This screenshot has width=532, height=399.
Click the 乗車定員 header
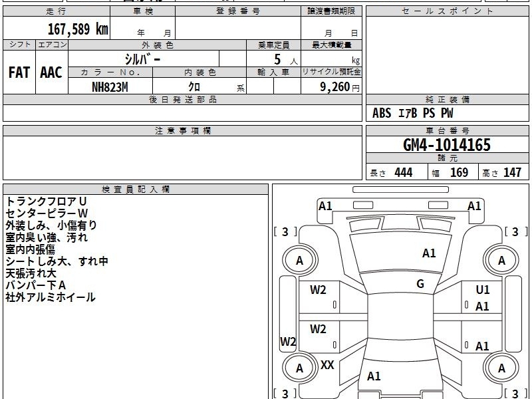[x=273, y=45]
